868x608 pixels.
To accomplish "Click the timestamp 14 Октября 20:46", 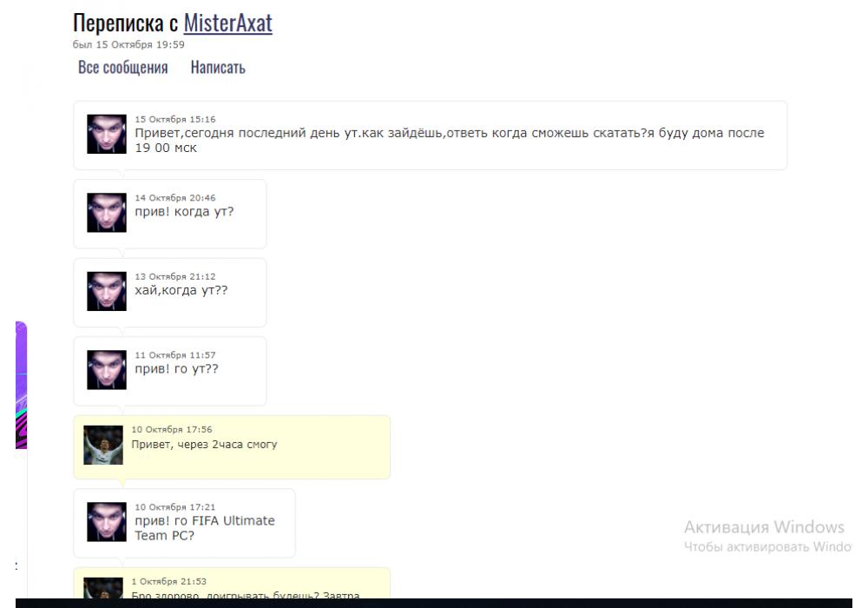I will (x=175, y=198).
